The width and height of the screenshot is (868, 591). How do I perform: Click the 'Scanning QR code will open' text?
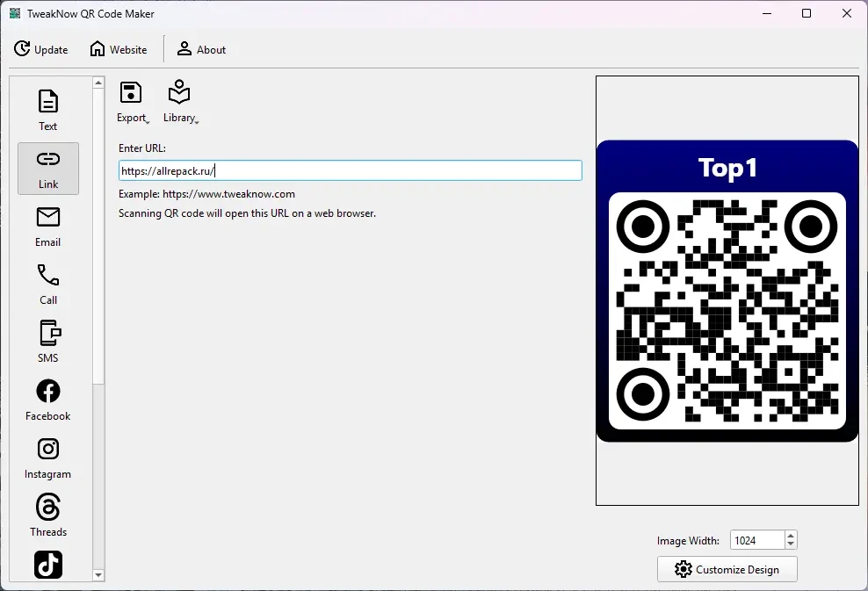point(247,213)
